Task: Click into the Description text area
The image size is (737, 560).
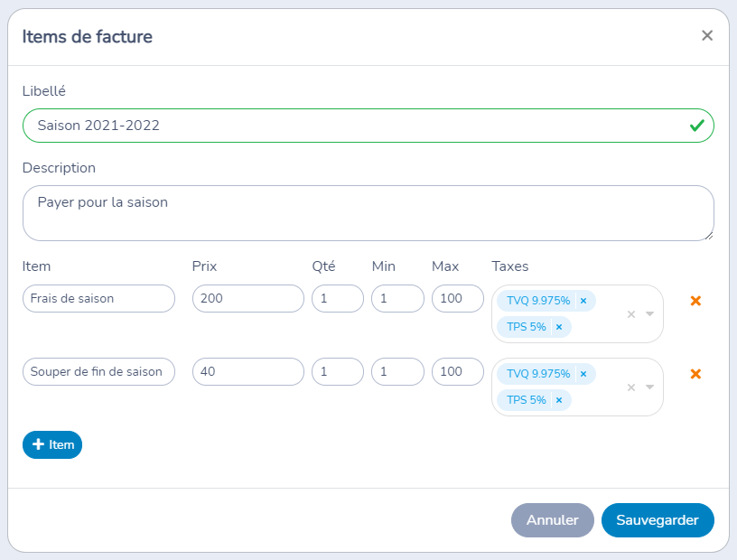Action: pyautogui.click(x=368, y=213)
